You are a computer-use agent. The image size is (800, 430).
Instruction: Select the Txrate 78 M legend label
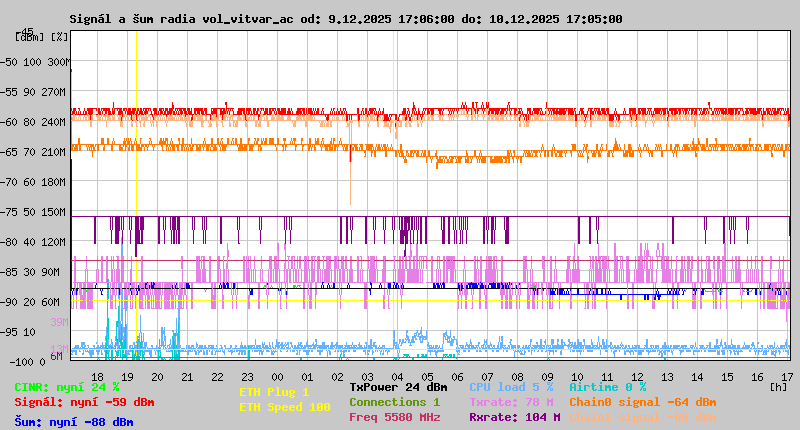(510, 402)
